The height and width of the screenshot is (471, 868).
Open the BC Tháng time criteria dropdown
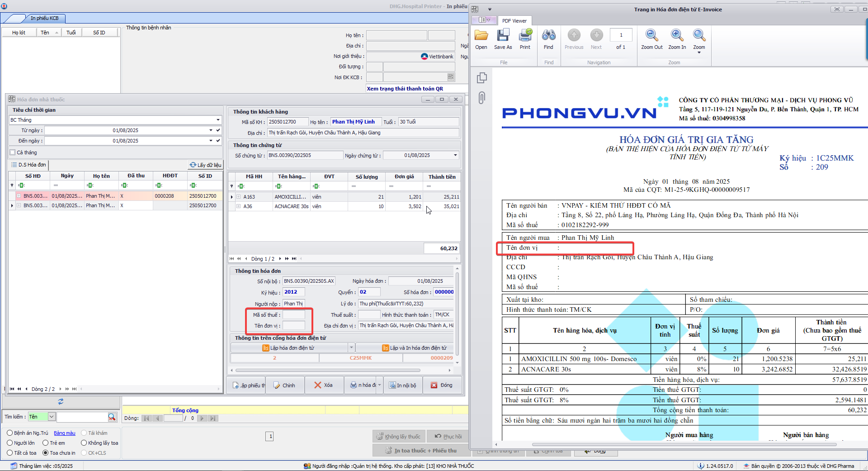pos(218,120)
